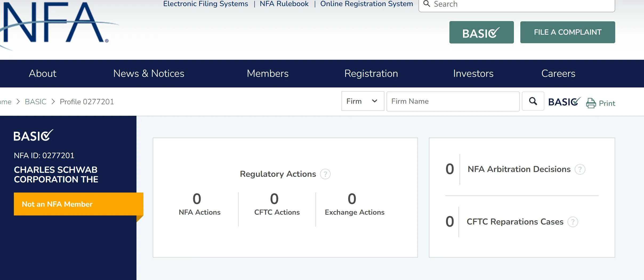This screenshot has width=644, height=280.
Task: Open the News & Notices menu
Action: (149, 73)
